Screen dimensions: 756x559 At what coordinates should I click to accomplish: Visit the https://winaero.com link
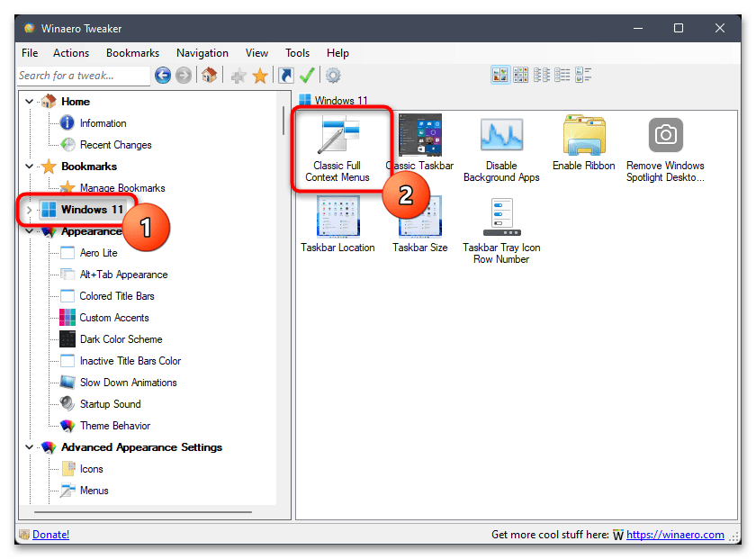(x=675, y=535)
